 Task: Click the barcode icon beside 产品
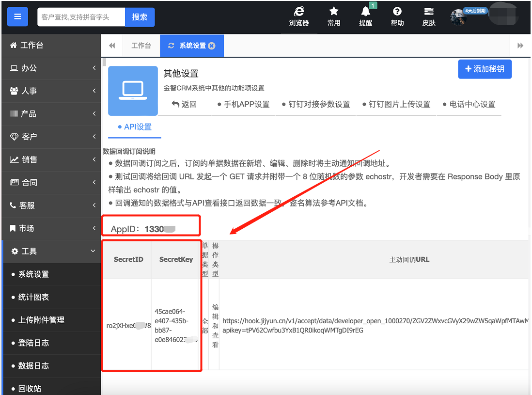(x=14, y=114)
